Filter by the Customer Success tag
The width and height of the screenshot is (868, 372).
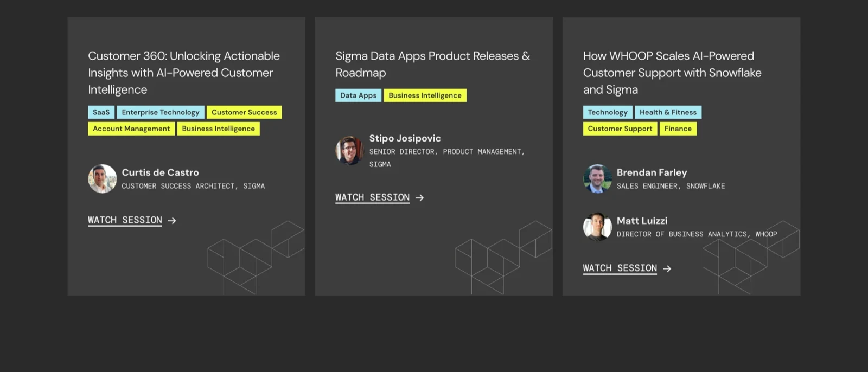coord(244,112)
